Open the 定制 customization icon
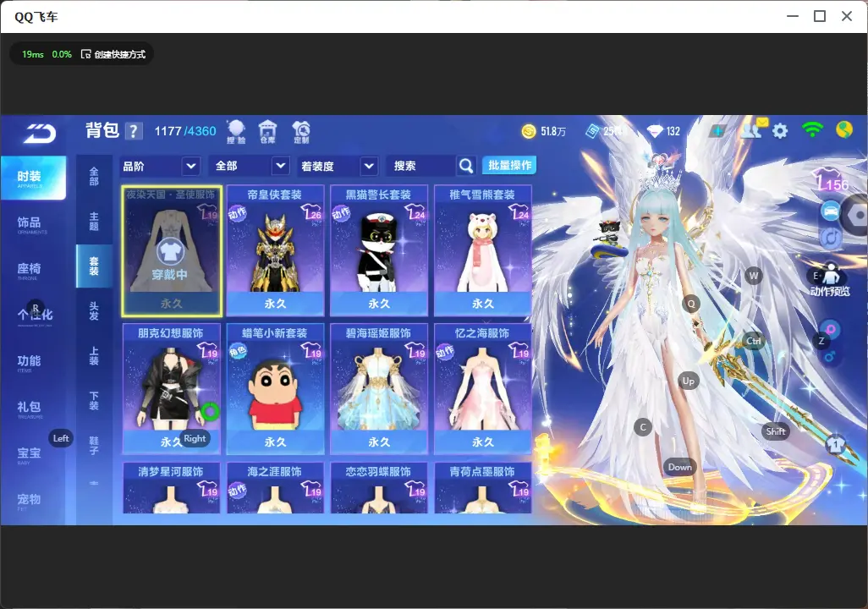Image resolution: width=868 pixels, height=609 pixels. coord(301,132)
